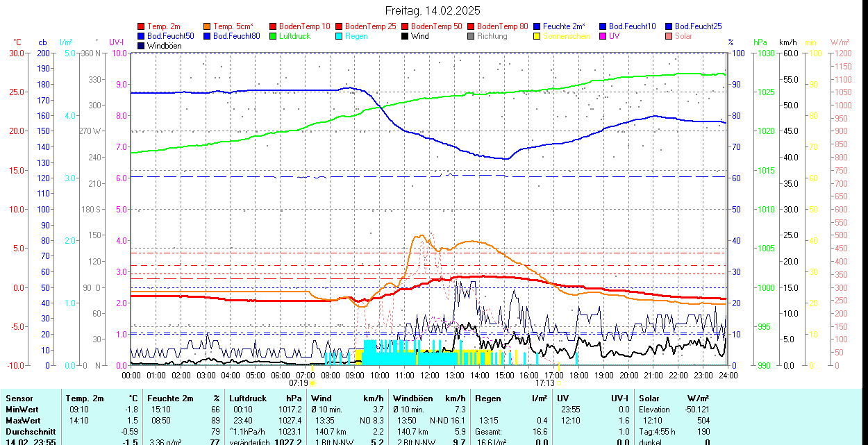Image resolution: width=868 pixels, height=445 pixels.
Task: Click the magenta UV legend square
Action: [x=603, y=36]
